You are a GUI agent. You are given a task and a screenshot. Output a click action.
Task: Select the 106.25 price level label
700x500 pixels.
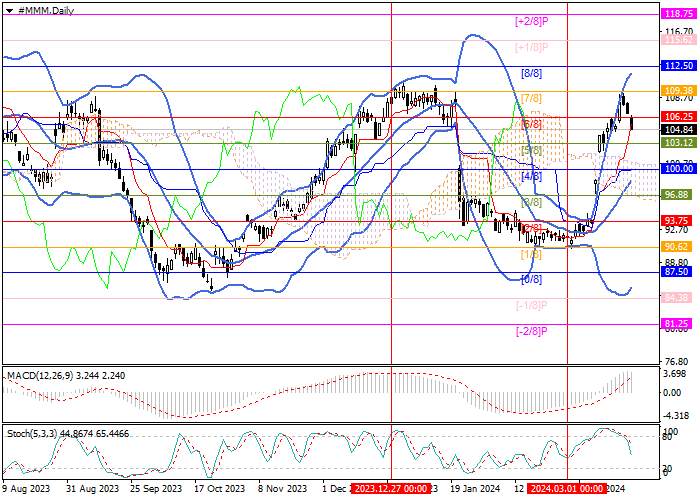679,117
